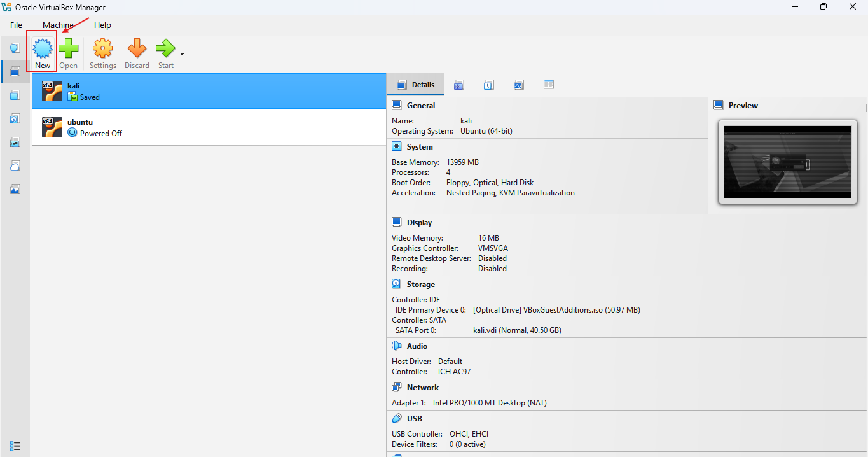Click the Ubuntu (64-bit) operating system value
The width and height of the screenshot is (868, 457).
(486, 131)
